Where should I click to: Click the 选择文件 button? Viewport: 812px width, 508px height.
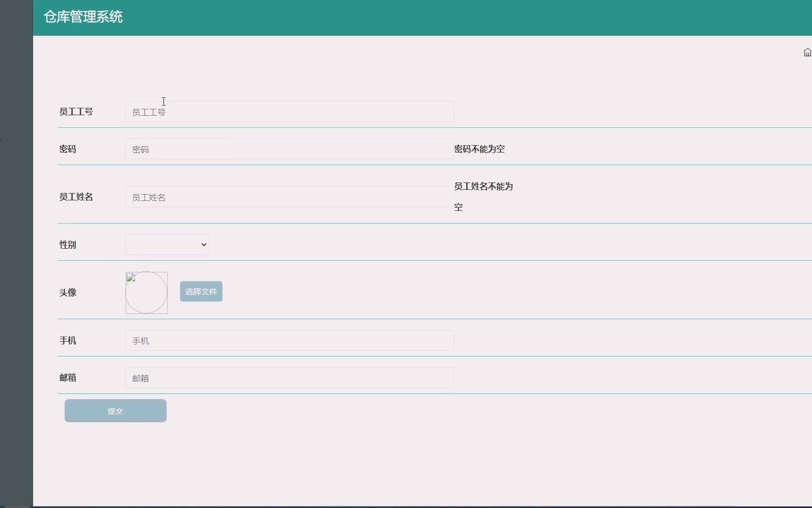201,291
